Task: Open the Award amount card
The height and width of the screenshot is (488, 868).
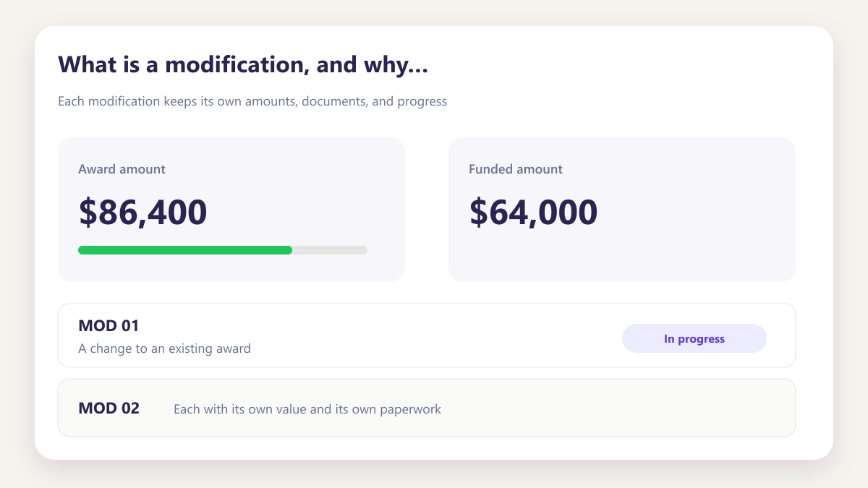Action: pyautogui.click(x=231, y=210)
